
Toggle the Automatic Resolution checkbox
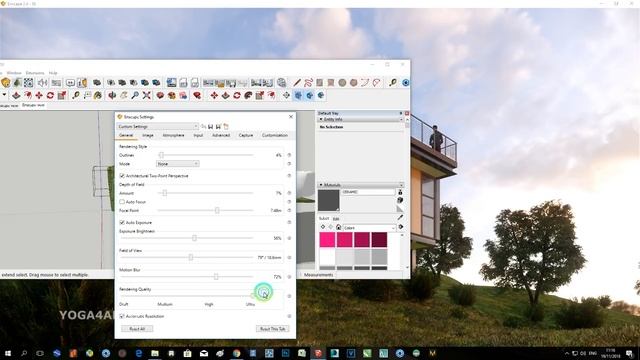122,316
